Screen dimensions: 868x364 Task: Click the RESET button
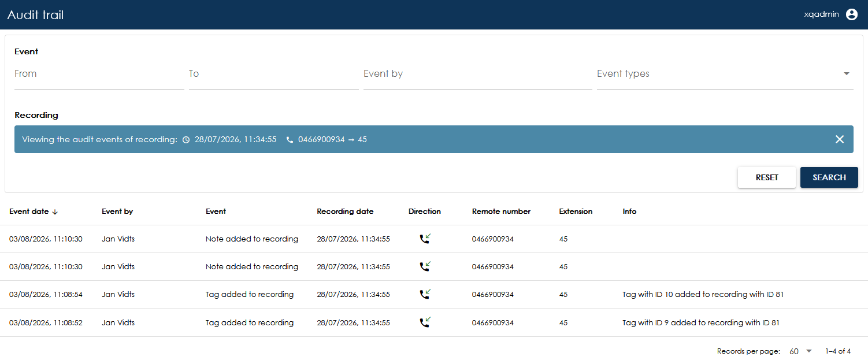(x=767, y=177)
